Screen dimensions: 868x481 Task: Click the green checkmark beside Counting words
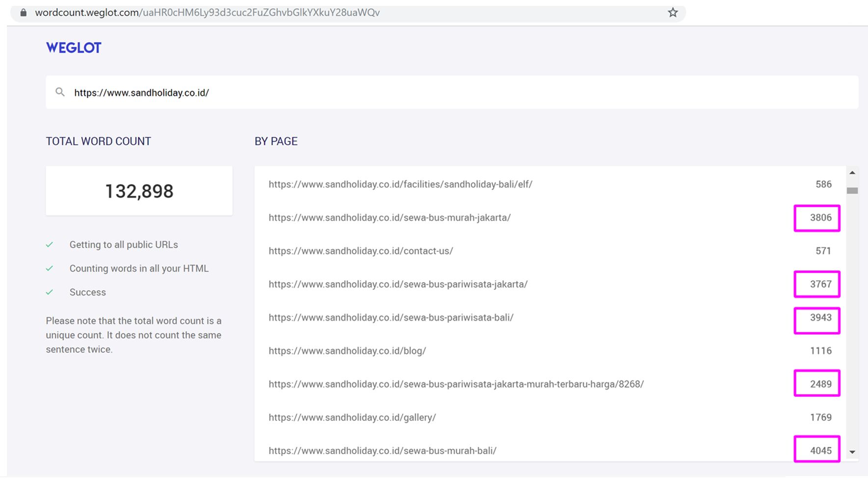(x=50, y=268)
